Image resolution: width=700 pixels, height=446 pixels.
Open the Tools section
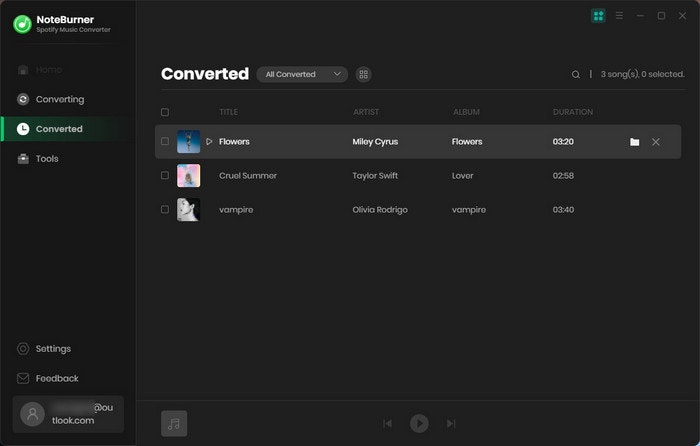38,158
